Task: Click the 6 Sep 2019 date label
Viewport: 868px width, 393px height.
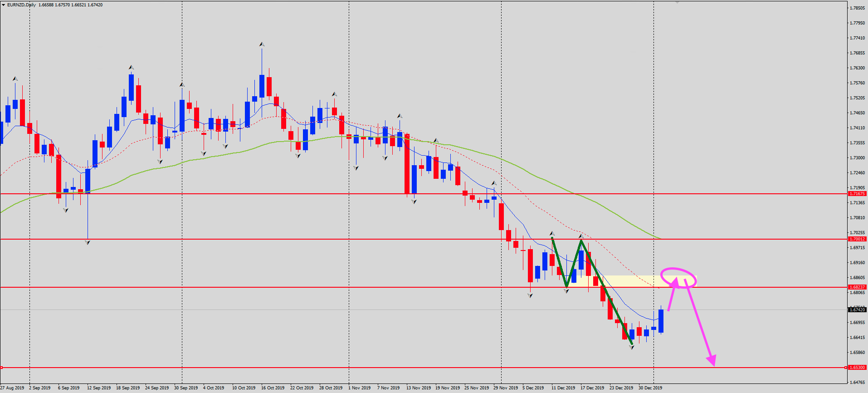Action: [x=69, y=388]
